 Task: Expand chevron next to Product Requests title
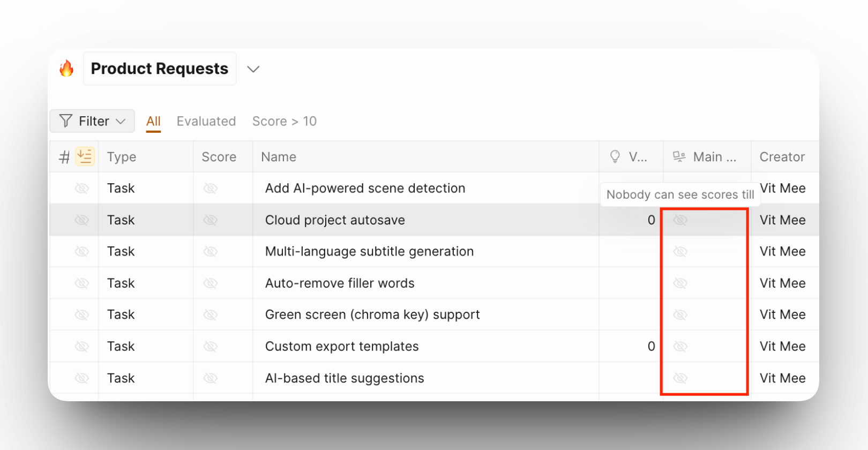(x=253, y=69)
